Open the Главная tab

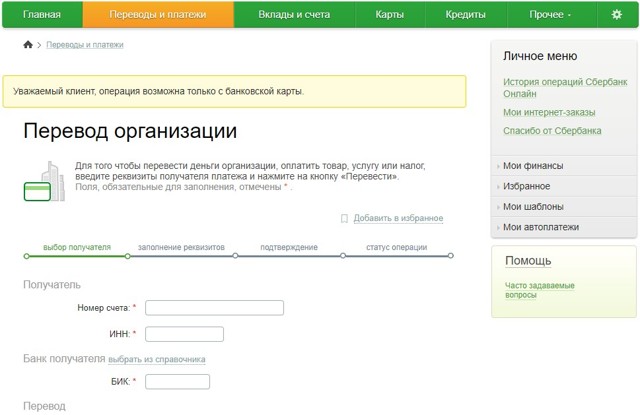coord(42,15)
